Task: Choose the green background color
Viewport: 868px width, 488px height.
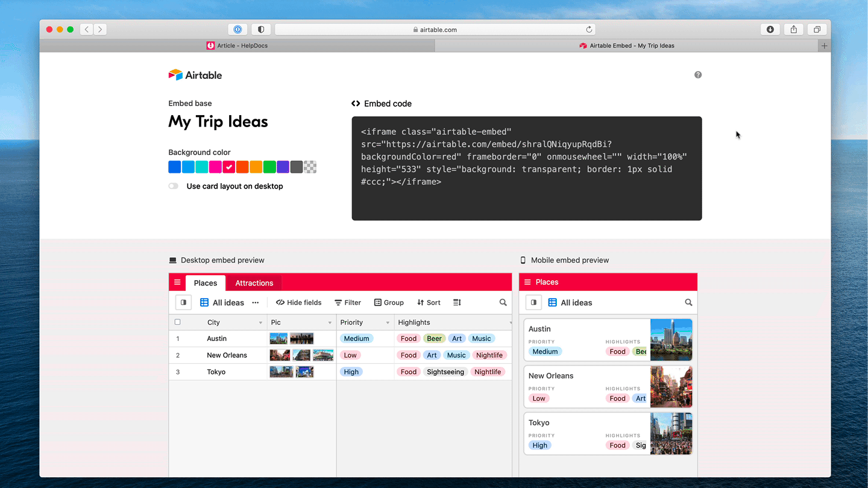Action: coord(269,167)
